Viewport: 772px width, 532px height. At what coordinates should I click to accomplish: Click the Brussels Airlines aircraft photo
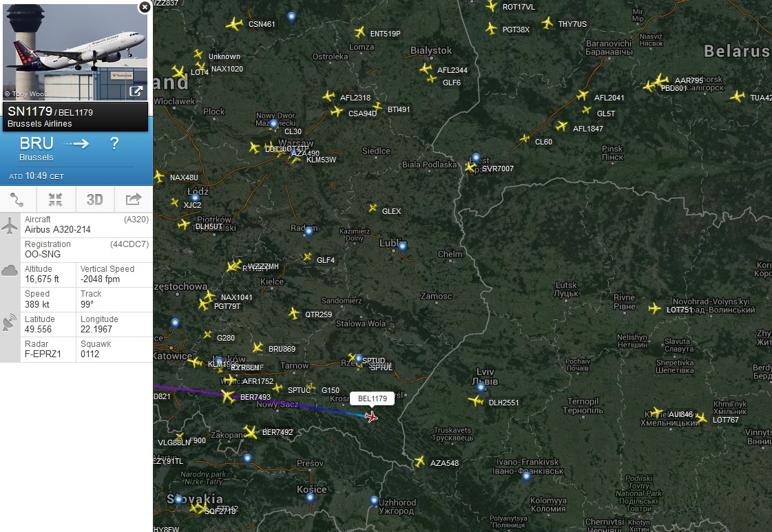pyautogui.click(x=75, y=52)
